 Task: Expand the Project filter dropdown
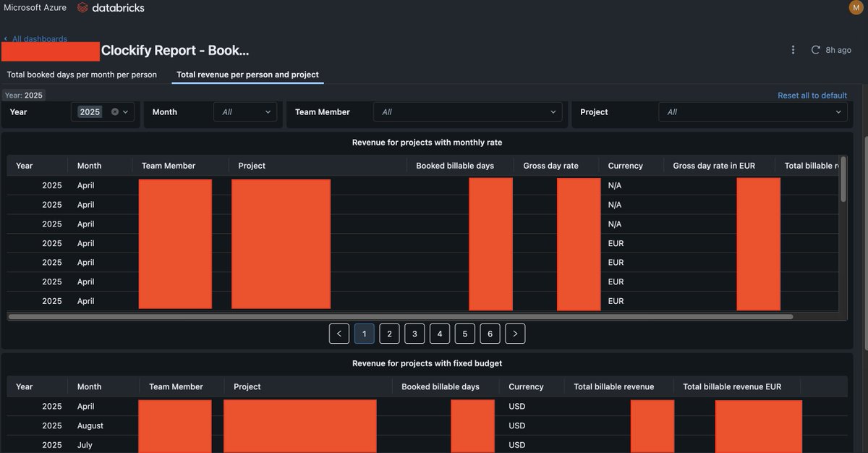coord(752,111)
